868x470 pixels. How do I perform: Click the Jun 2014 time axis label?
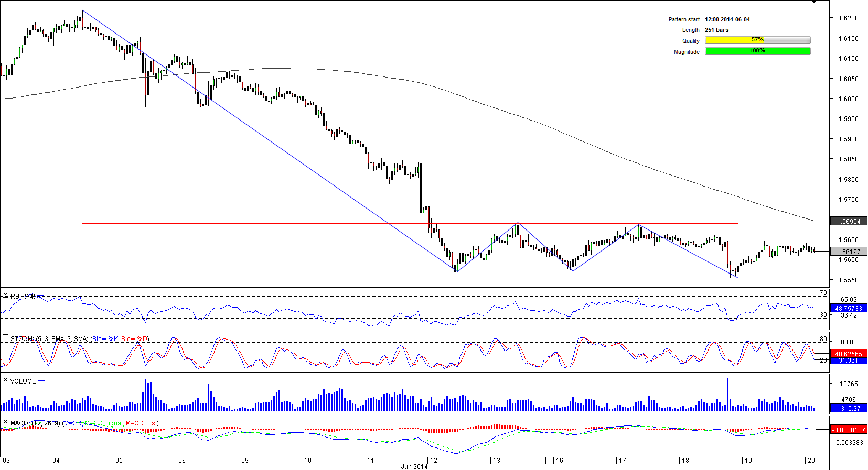[x=414, y=466]
